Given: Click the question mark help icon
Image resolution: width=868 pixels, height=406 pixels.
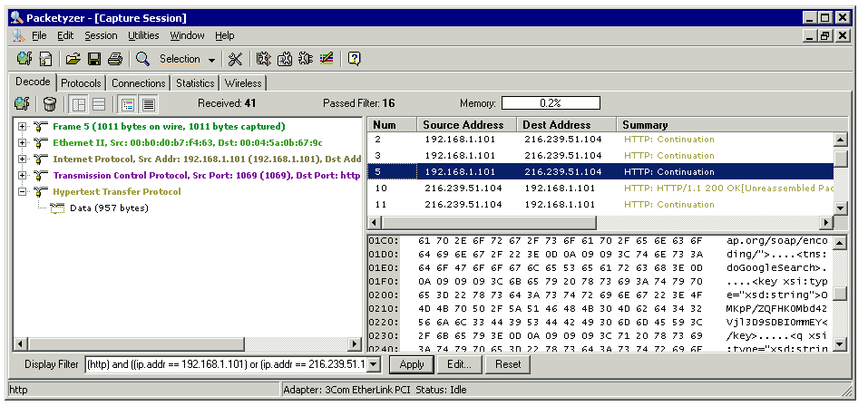Looking at the screenshot, I should coord(354,59).
